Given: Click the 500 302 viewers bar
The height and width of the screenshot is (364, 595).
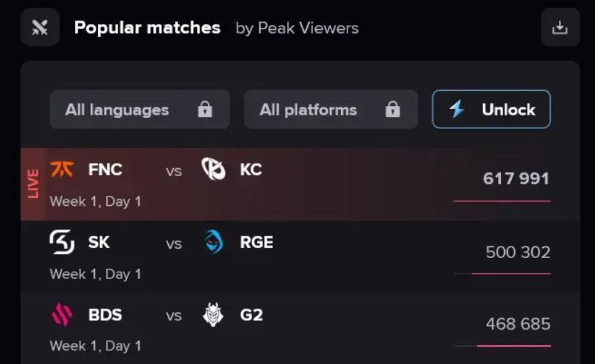Looking at the screenshot, I should (x=511, y=273).
